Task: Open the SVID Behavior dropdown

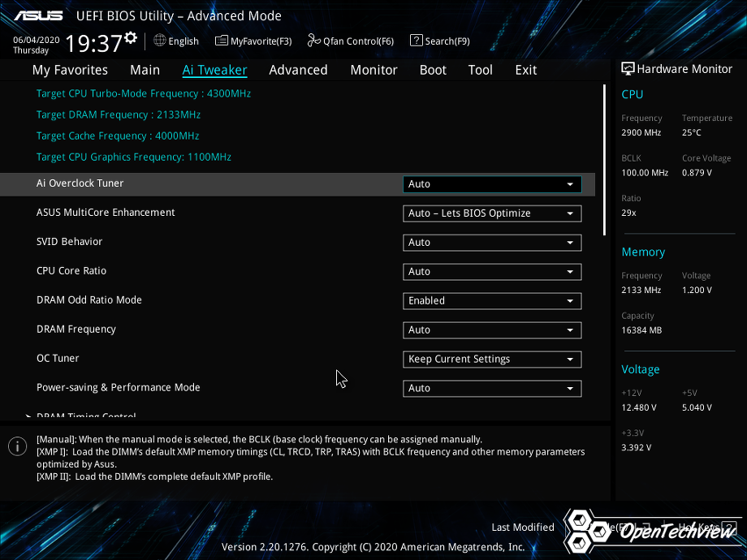Action: click(492, 243)
